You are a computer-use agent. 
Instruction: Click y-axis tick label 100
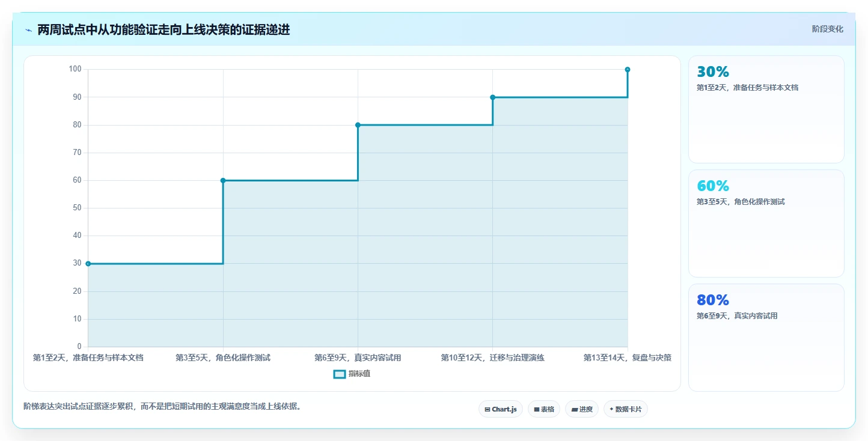(x=75, y=69)
